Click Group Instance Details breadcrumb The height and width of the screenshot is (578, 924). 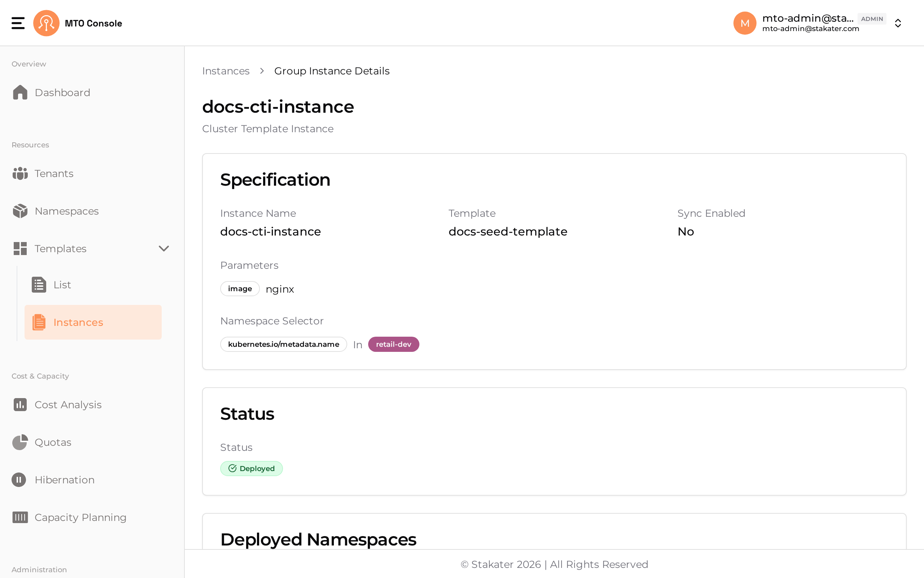332,71
